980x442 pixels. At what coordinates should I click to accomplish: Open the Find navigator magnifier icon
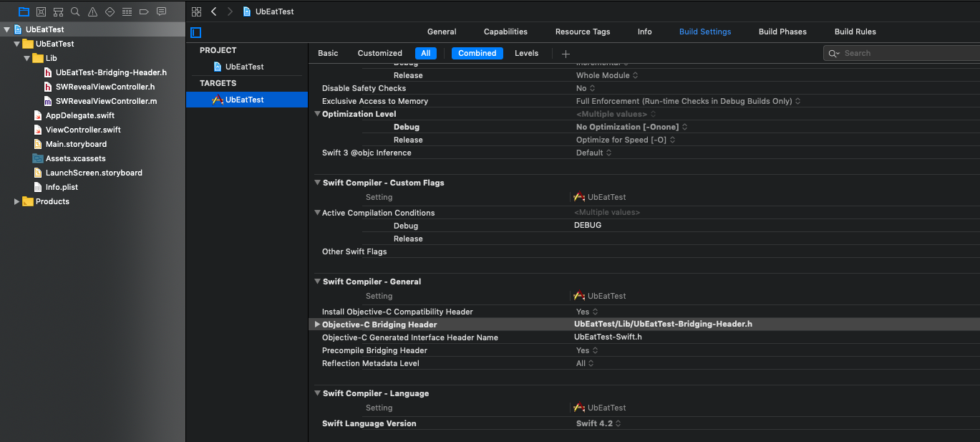coord(75,11)
